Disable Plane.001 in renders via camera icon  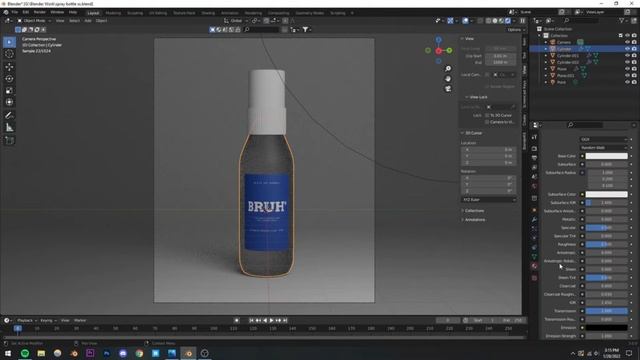click(x=634, y=76)
